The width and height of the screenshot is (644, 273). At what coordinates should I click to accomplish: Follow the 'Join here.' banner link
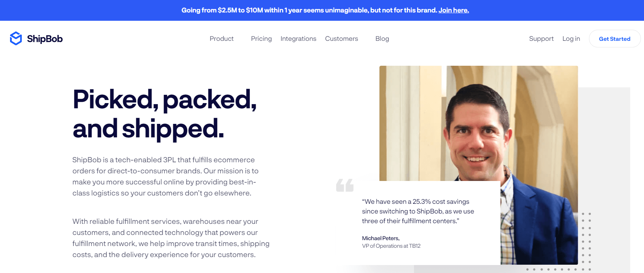[x=453, y=10]
